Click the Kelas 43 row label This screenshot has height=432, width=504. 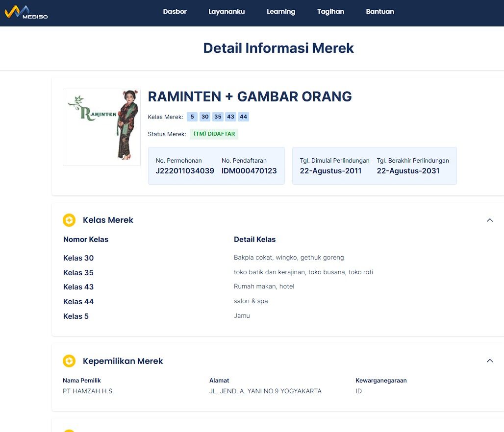click(x=78, y=287)
